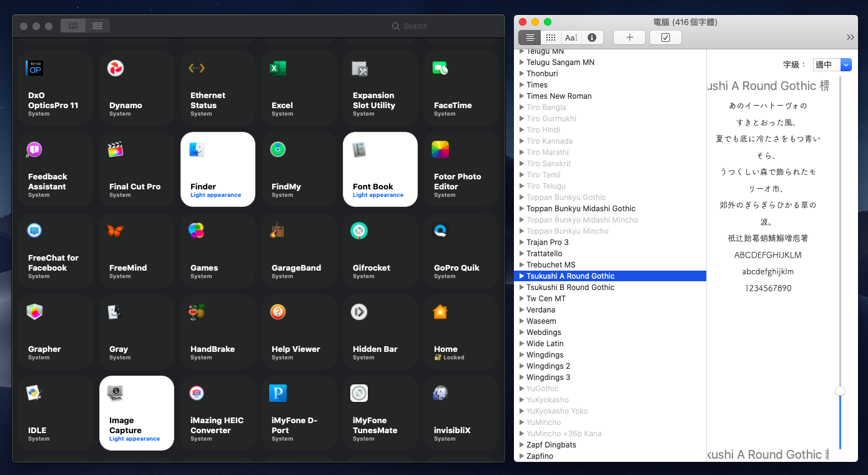Switch app list to list view
The height and width of the screenshot is (475, 868).
click(x=97, y=26)
